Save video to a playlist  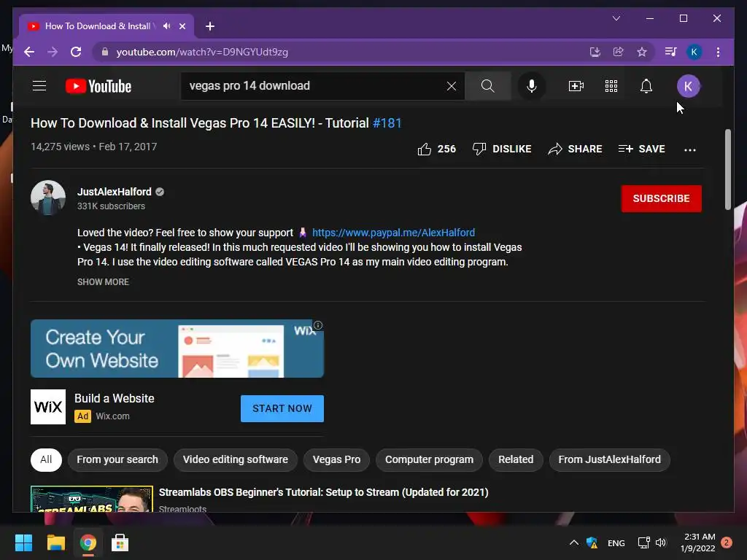[x=641, y=149]
